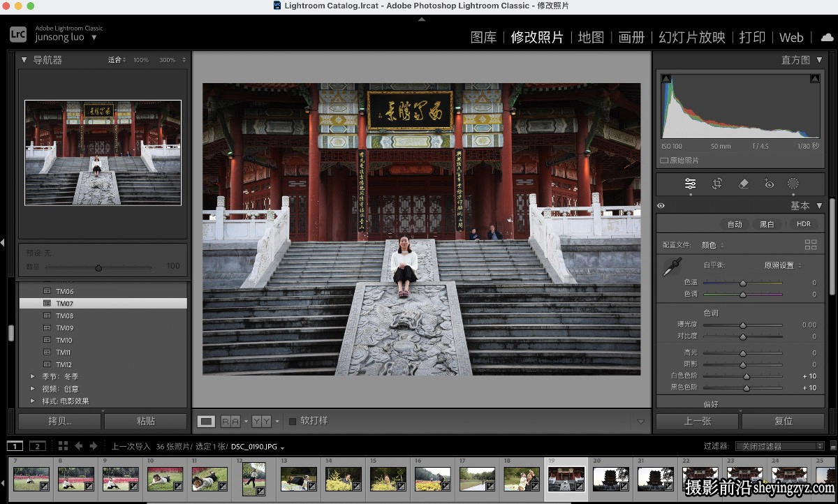Click the Loupe view button in toolbar
838x504 pixels.
pos(206,421)
